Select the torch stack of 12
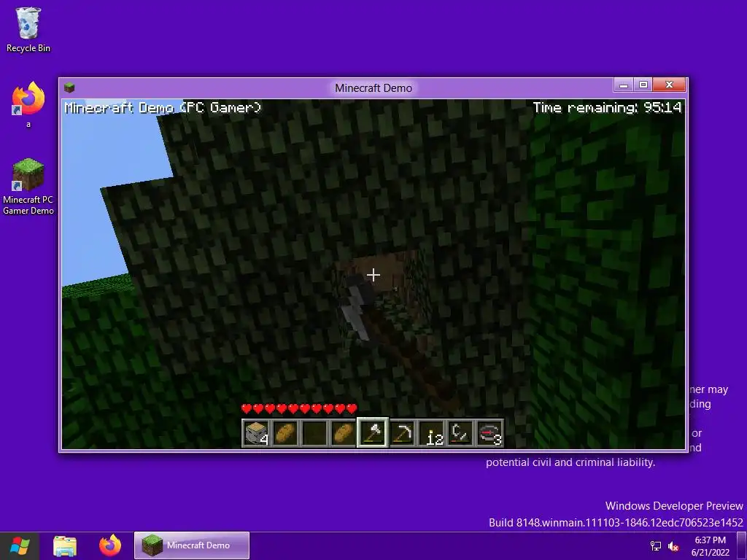Image resolution: width=747 pixels, height=560 pixels. point(430,433)
